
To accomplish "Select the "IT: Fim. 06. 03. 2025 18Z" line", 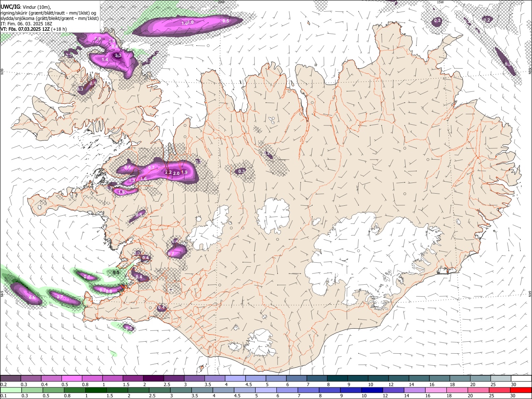I will click(26, 24).
